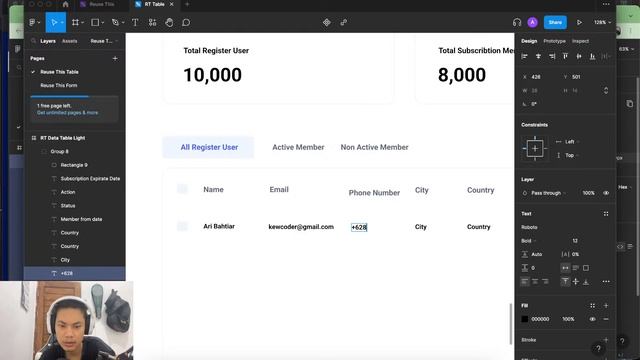Viewport: 640px width, 360px height.
Task: Click the fill opacity 100% field
Action: click(568, 319)
